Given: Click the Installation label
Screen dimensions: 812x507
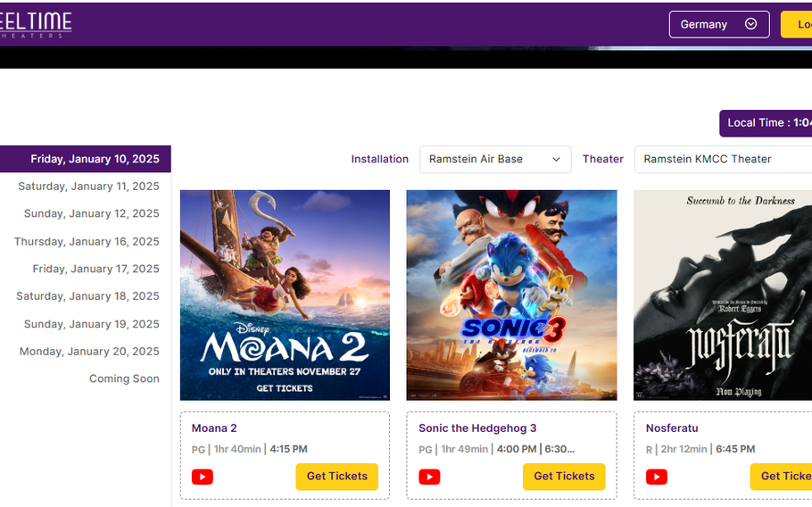Looking at the screenshot, I should click(379, 159).
